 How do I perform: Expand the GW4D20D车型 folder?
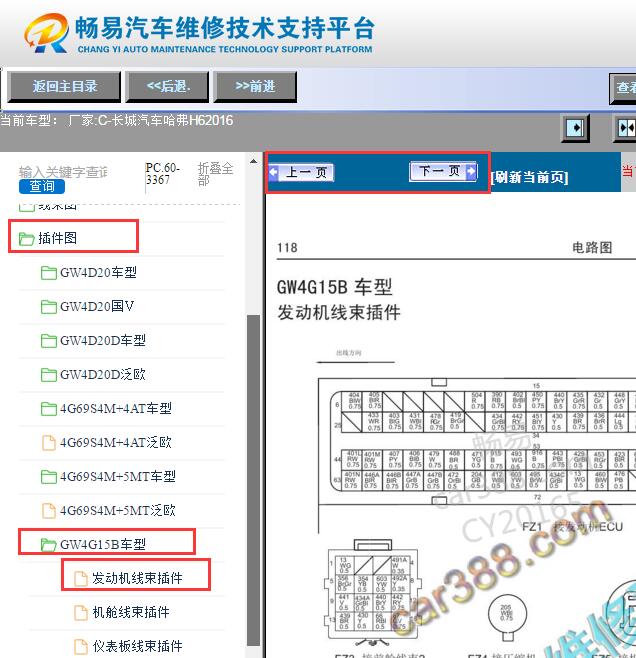point(103,340)
